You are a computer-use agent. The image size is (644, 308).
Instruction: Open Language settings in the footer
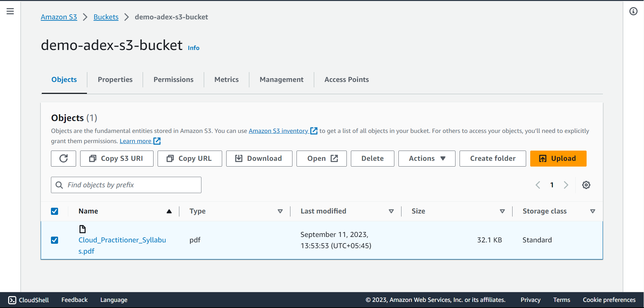pyautogui.click(x=114, y=300)
